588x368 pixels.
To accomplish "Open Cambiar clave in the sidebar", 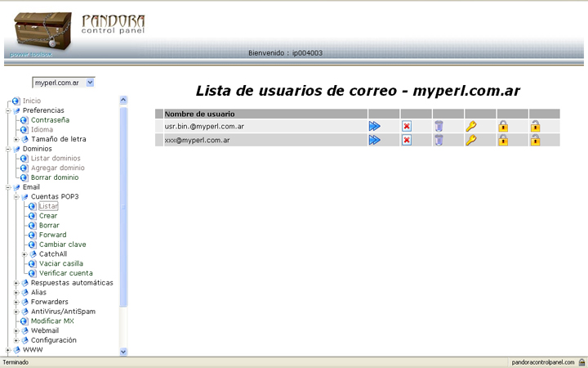I will click(62, 245).
